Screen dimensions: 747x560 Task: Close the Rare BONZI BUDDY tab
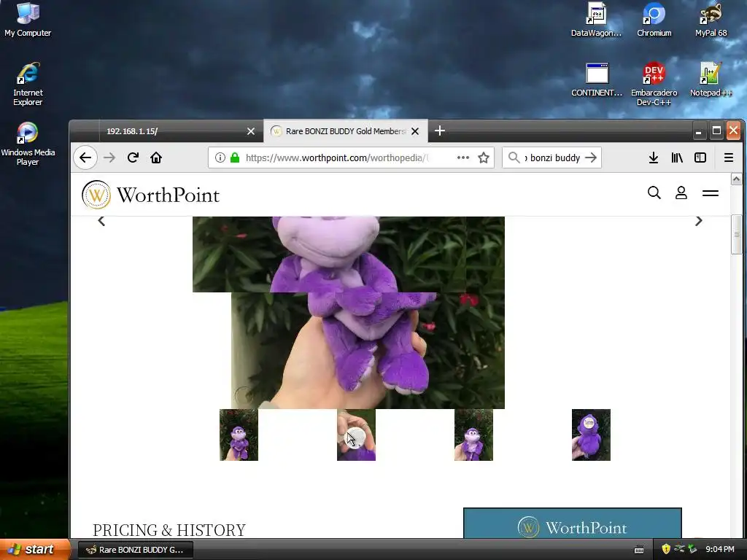[415, 131]
